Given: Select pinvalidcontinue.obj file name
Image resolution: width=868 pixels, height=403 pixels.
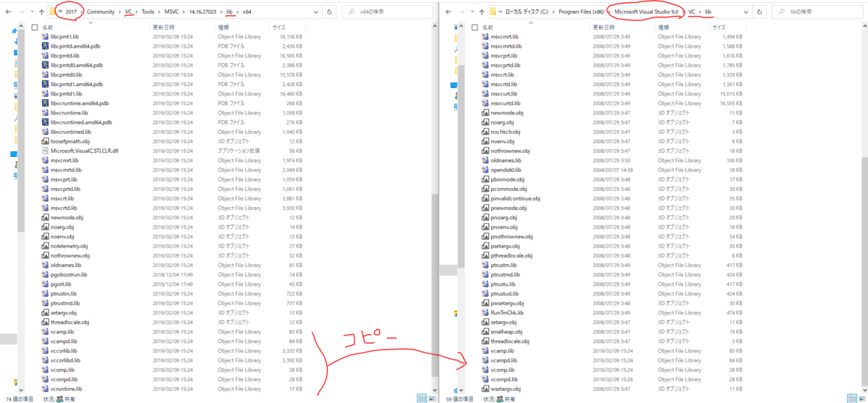Looking at the screenshot, I should point(516,198).
